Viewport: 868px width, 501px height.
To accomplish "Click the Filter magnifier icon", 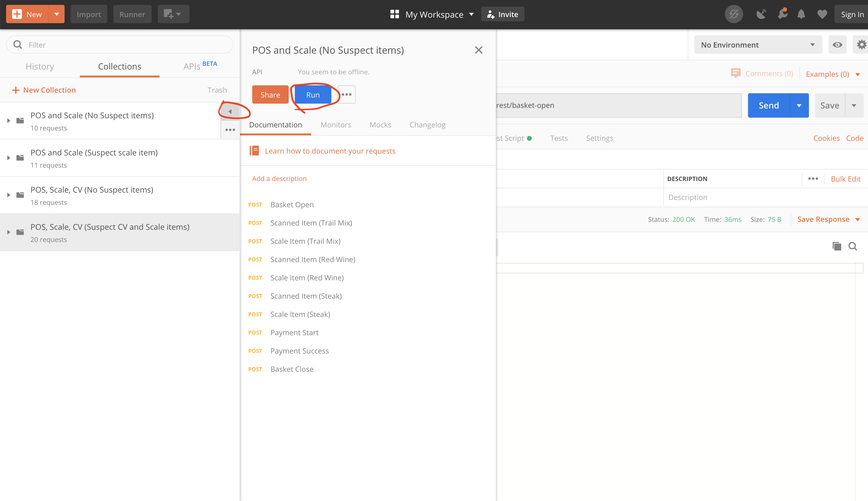I will pos(18,44).
